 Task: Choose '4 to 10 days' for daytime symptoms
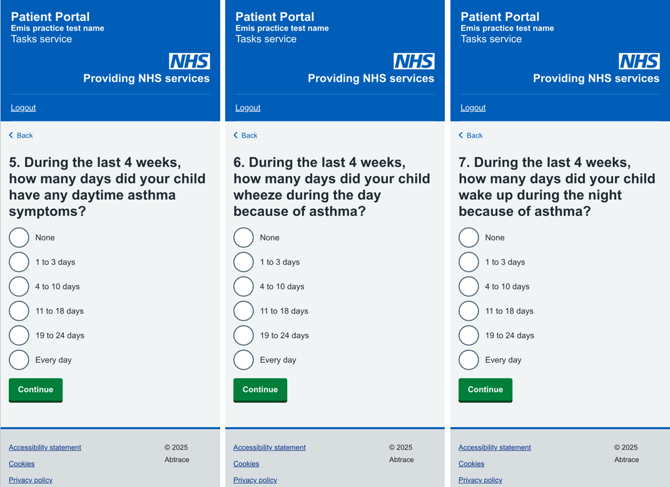click(x=19, y=286)
